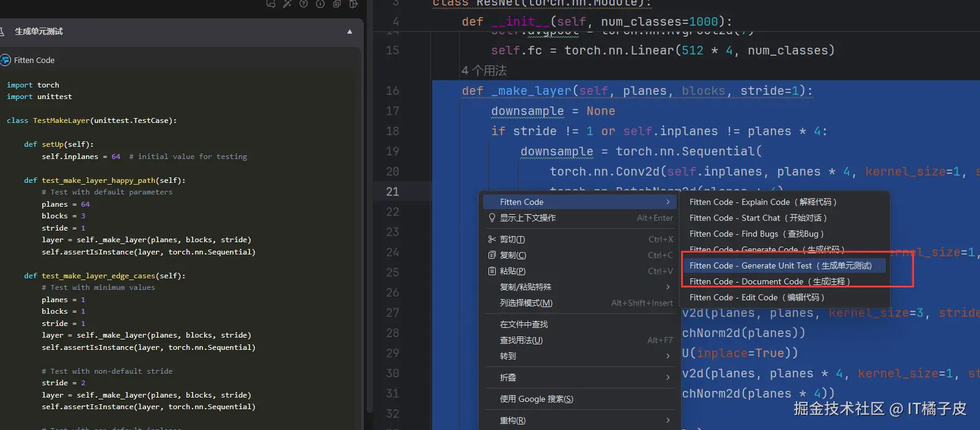Viewport: 980px width, 430px height.
Task: Click the logout door-arrow icon
Action: click(353, 4)
